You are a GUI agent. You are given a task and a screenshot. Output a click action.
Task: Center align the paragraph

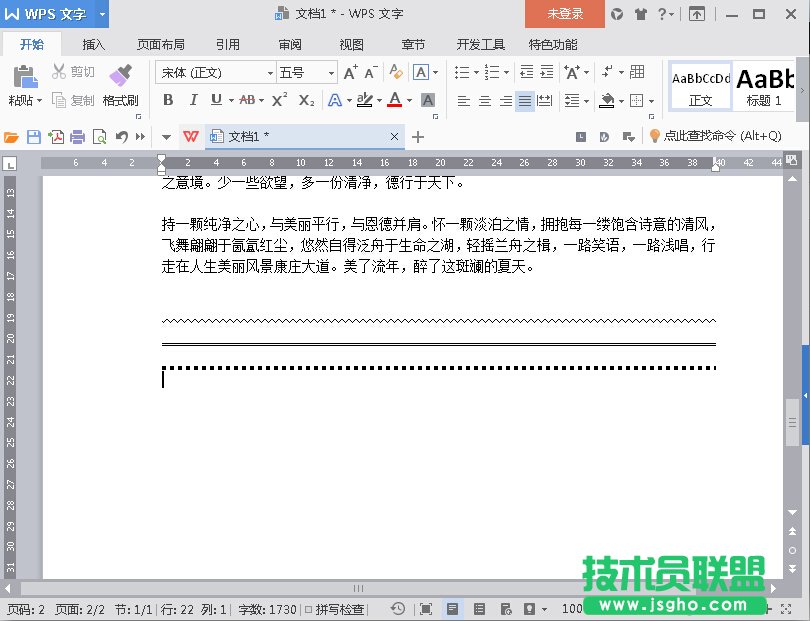484,101
